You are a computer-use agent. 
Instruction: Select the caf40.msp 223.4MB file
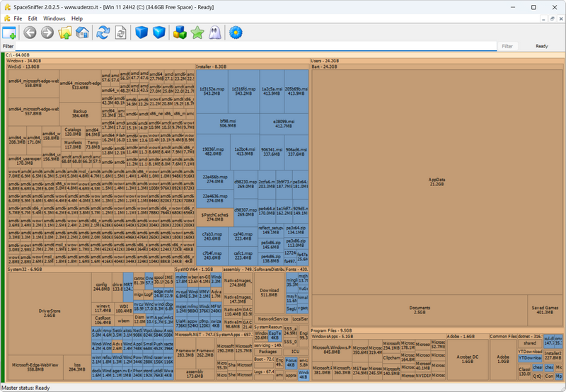point(243,236)
